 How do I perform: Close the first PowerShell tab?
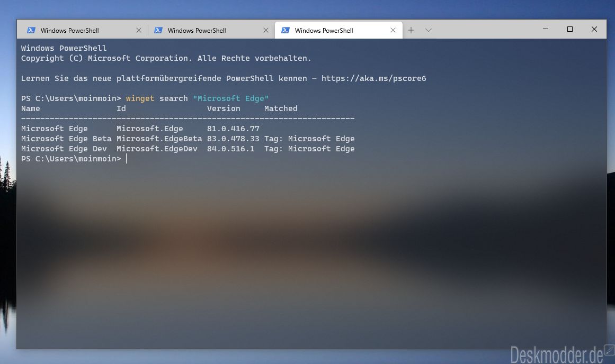click(x=138, y=30)
